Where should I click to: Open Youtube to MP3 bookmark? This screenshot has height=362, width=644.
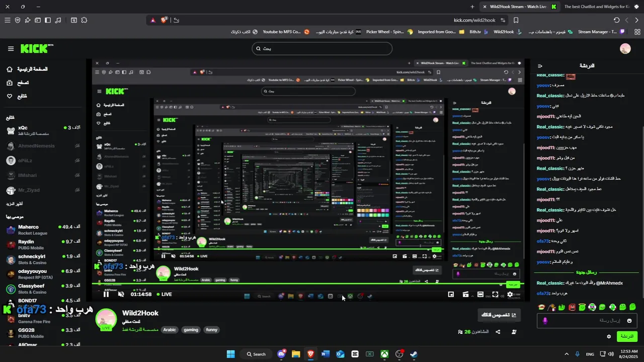[x=286, y=32]
